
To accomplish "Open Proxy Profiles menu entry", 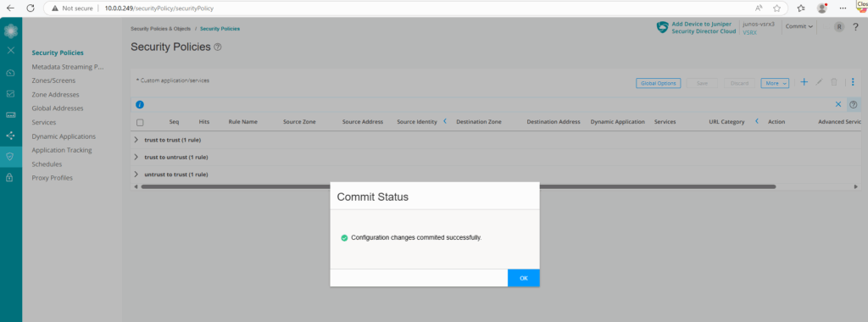I will [x=52, y=178].
